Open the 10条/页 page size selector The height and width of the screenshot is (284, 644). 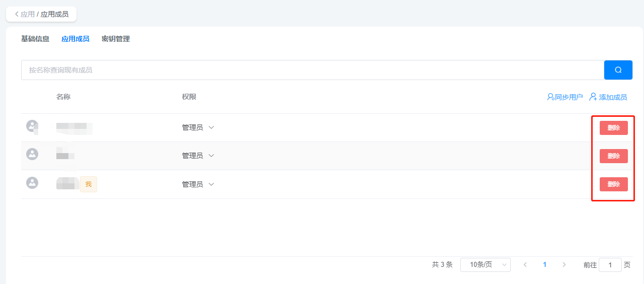[x=486, y=265]
